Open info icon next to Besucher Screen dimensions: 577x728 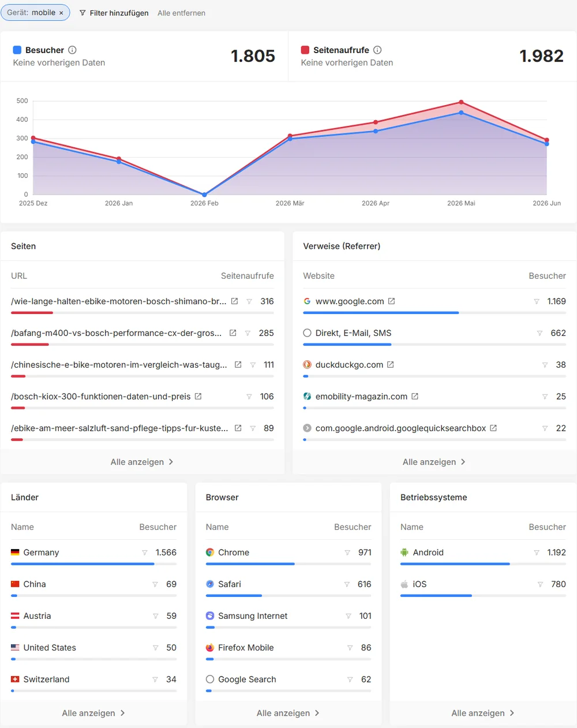tap(72, 50)
